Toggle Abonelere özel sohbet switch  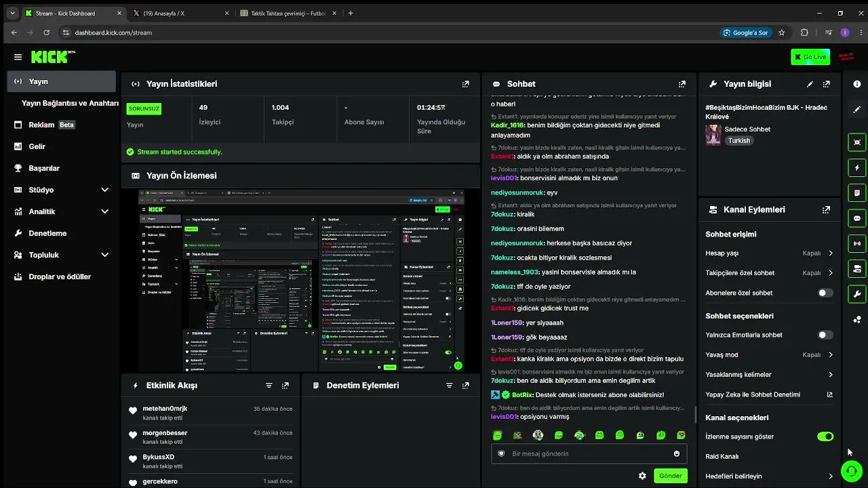tap(825, 293)
